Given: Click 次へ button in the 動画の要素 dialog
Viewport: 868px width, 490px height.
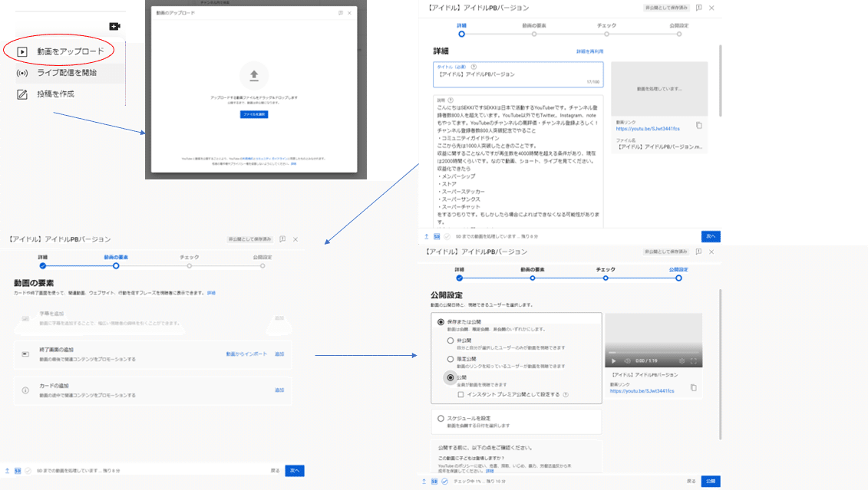Looking at the screenshot, I should 295,471.
